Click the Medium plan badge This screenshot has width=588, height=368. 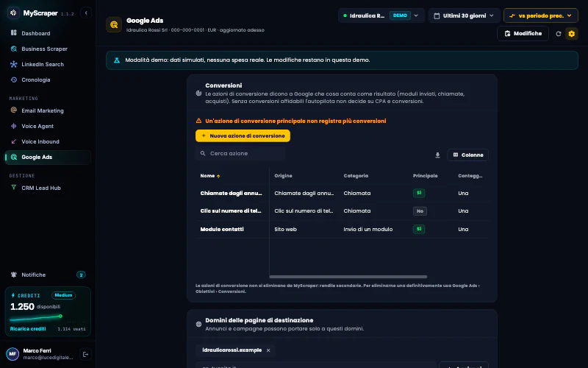pyautogui.click(x=63, y=295)
